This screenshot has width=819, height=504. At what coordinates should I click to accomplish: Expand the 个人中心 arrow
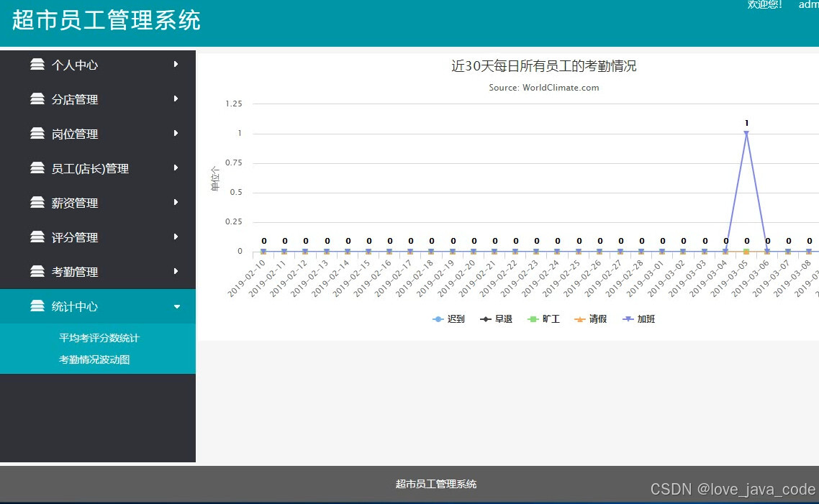click(176, 64)
